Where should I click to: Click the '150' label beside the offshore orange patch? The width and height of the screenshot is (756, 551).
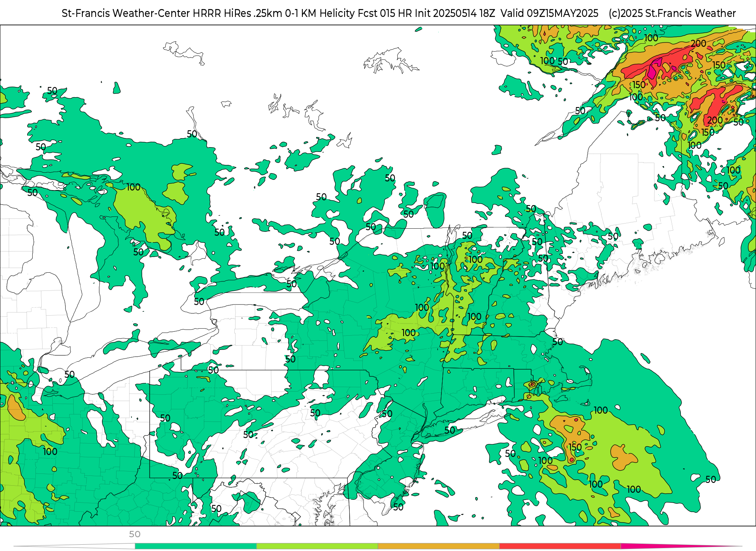pyautogui.click(x=575, y=447)
